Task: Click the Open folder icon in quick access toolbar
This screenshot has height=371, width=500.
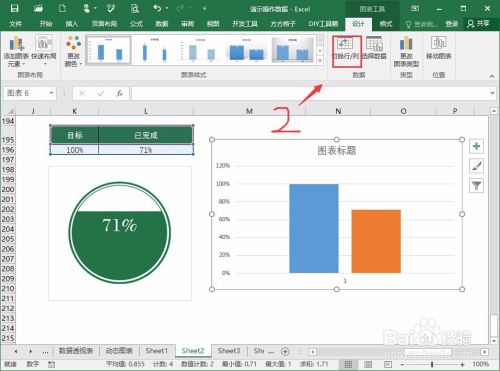Action: pyautogui.click(x=38, y=8)
